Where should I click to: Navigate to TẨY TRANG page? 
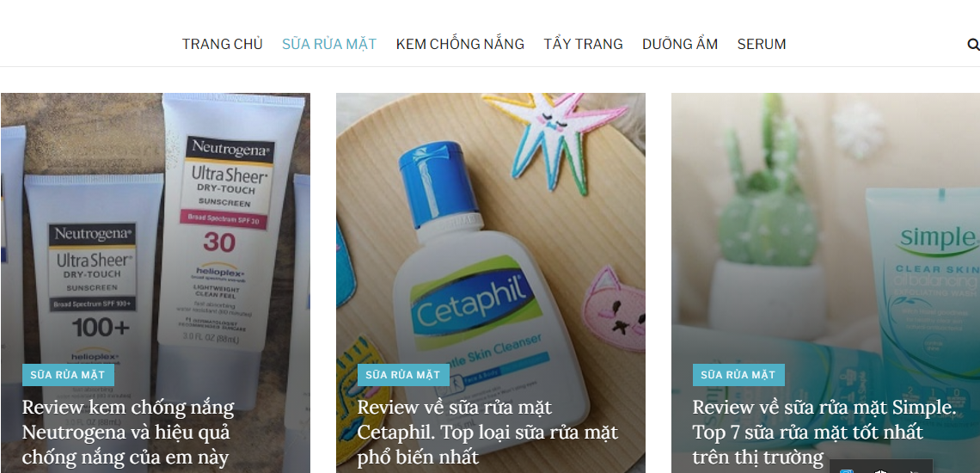[x=583, y=44]
